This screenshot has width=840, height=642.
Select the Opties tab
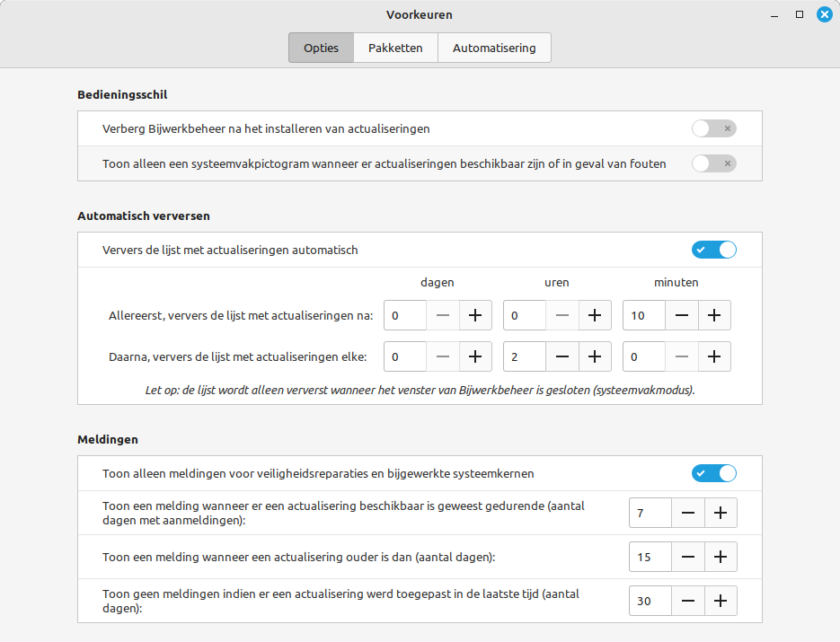click(x=321, y=48)
